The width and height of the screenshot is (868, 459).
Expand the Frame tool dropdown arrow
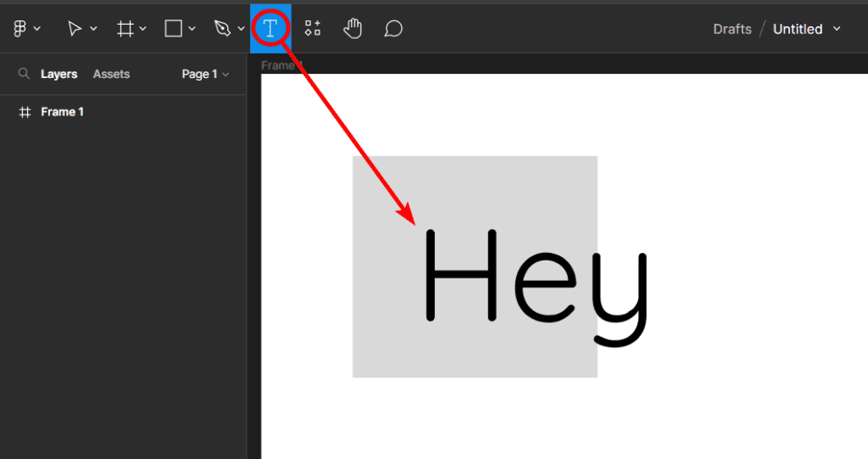tap(142, 30)
